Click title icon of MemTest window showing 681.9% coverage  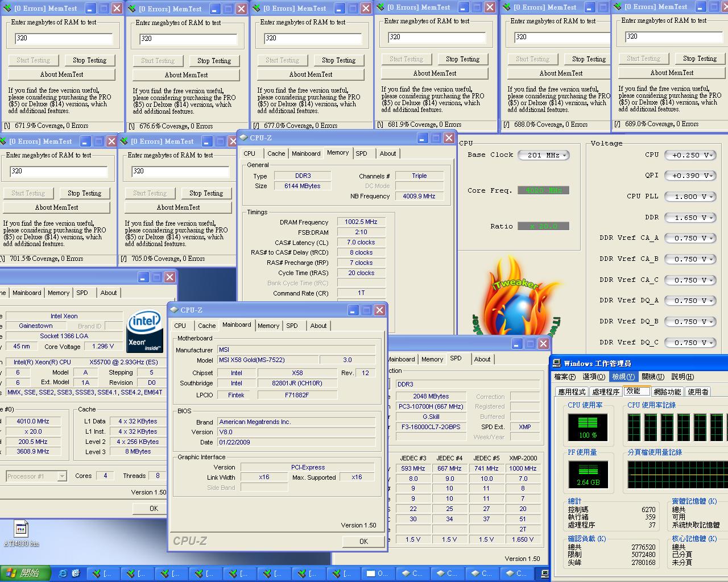click(x=380, y=7)
